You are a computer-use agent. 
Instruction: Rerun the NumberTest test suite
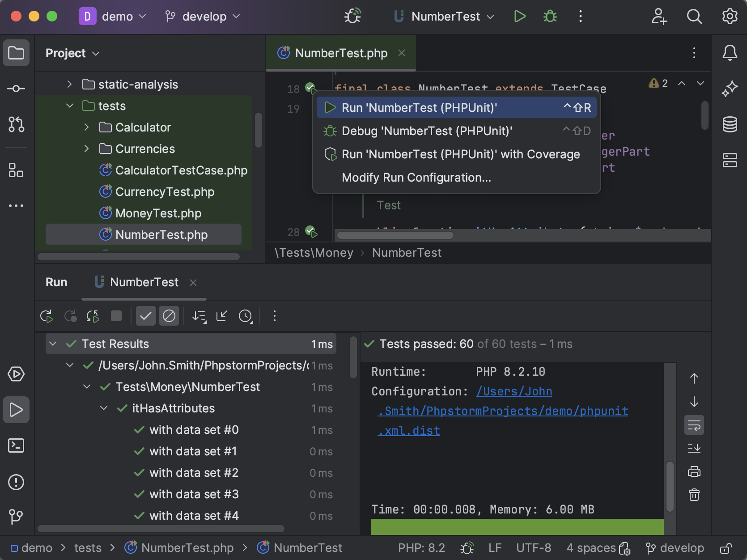coord(47,316)
